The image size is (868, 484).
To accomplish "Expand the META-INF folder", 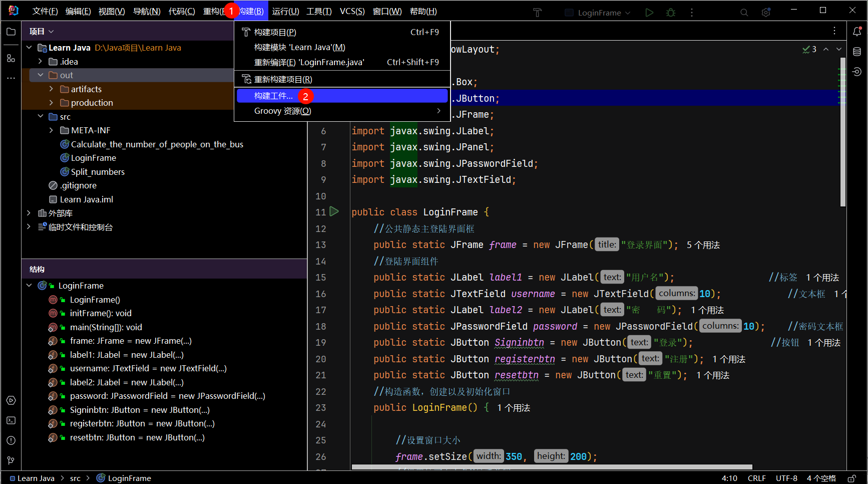I will tap(51, 130).
